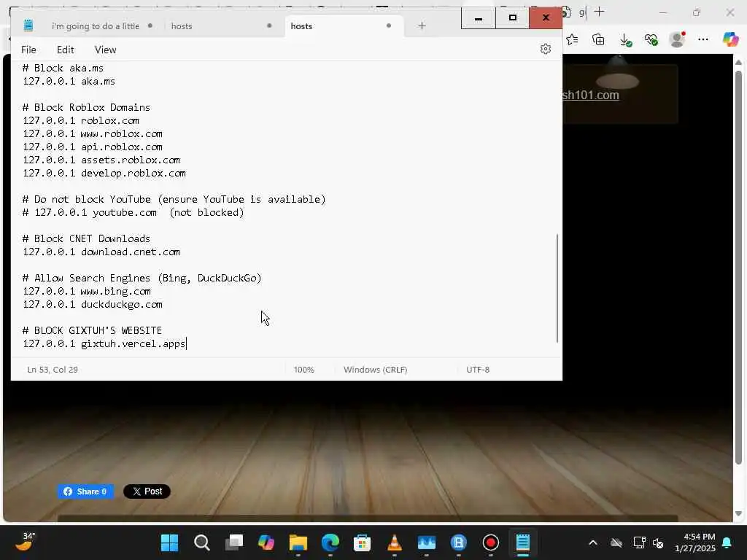Open File Explorer from taskbar
747x560 pixels.
[298, 542]
